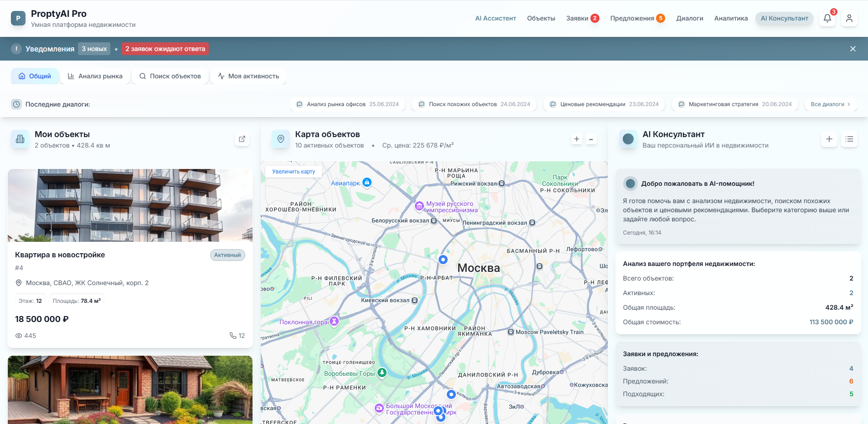The height and width of the screenshot is (424, 868).
Task: Open the external link icon in Мои объекты
Action: point(242,139)
